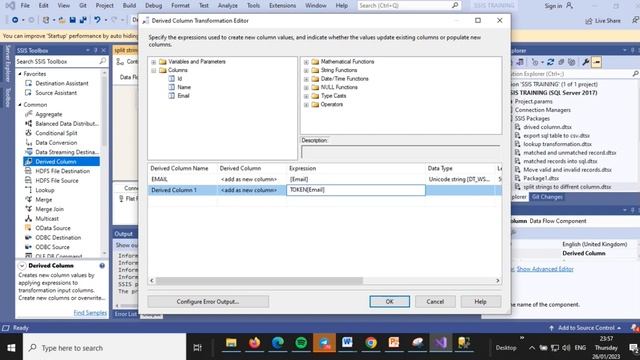Select Balanced Data Distributor toolbox item

pyautogui.click(x=62, y=124)
